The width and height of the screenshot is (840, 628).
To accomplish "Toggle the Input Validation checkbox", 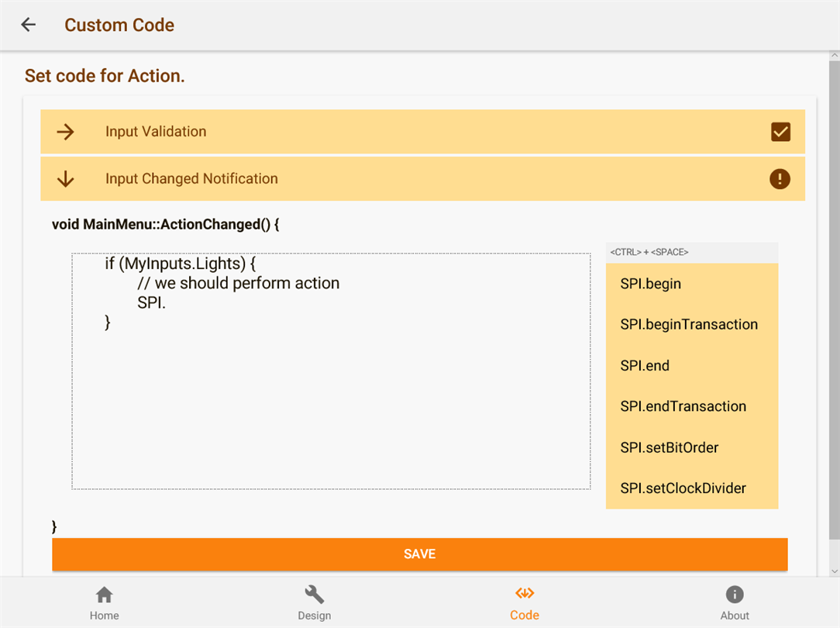I will (780, 132).
